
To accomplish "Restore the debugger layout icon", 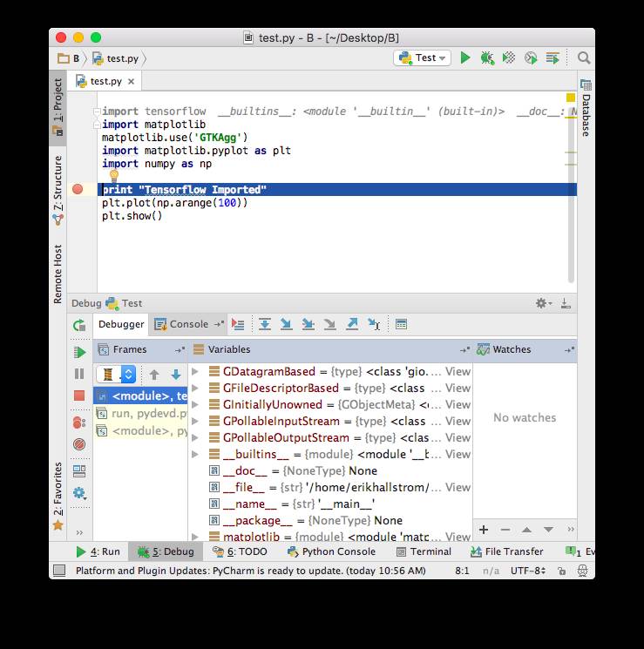I will point(79,471).
